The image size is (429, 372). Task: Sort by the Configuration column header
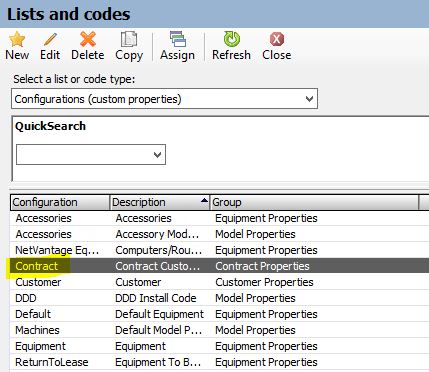point(60,202)
